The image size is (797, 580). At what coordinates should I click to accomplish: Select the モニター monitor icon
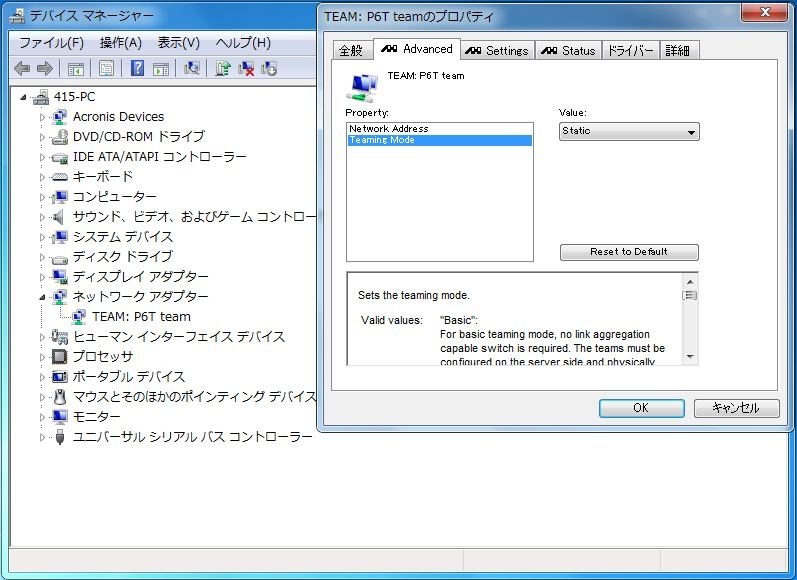(x=59, y=417)
